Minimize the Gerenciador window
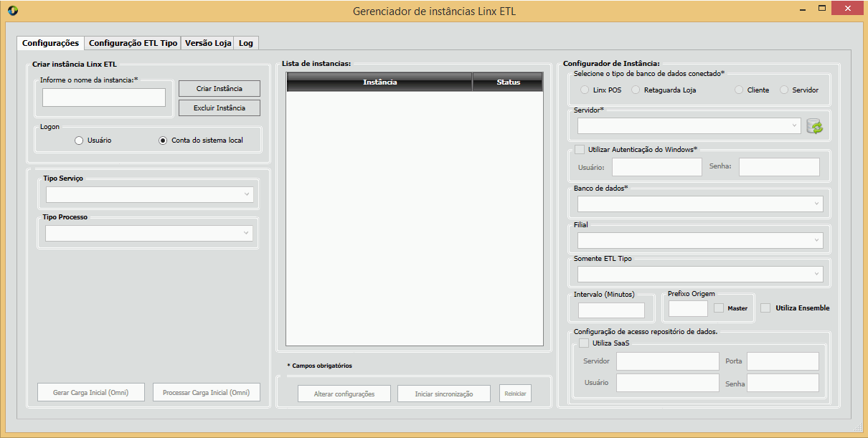868x438 pixels. click(x=802, y=9)
